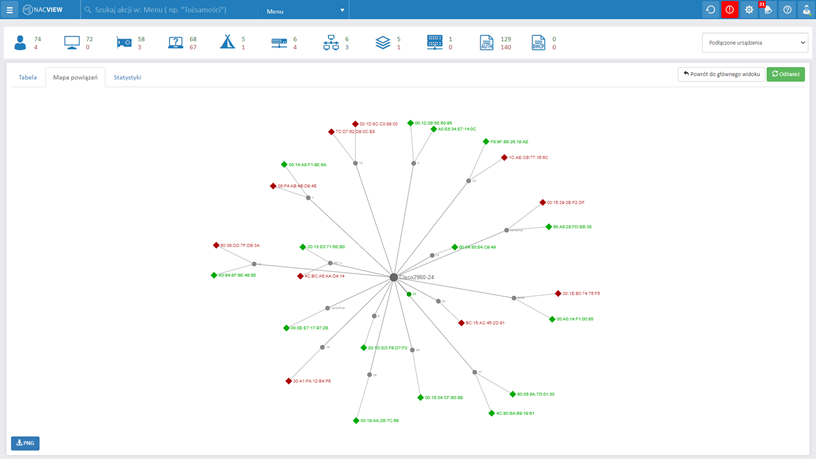Image resolution: width=816 pixels, height=459 pixels.
Task: Select the central Cisco2960-24 node
Action: (x=394, y=277)
